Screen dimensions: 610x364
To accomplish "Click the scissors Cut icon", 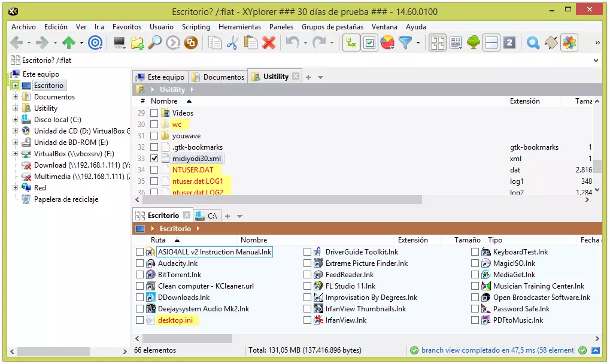I will (233, 43).
